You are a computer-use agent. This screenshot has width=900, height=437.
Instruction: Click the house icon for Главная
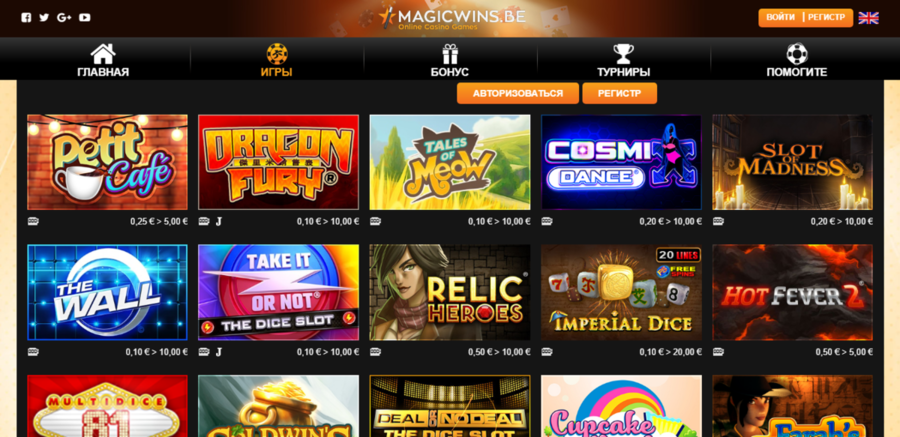tap(103, 55)
